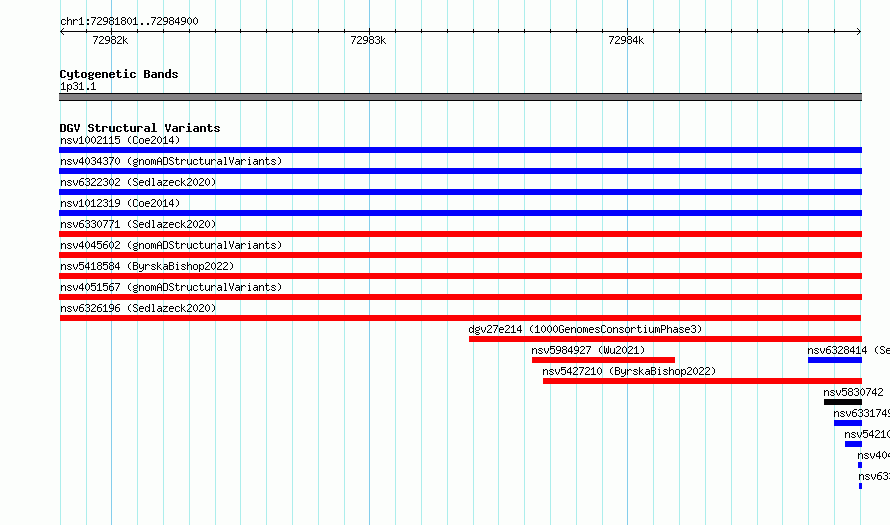Click the red bar under nsv4051567
890x525 pixels.
click(460, 297)
